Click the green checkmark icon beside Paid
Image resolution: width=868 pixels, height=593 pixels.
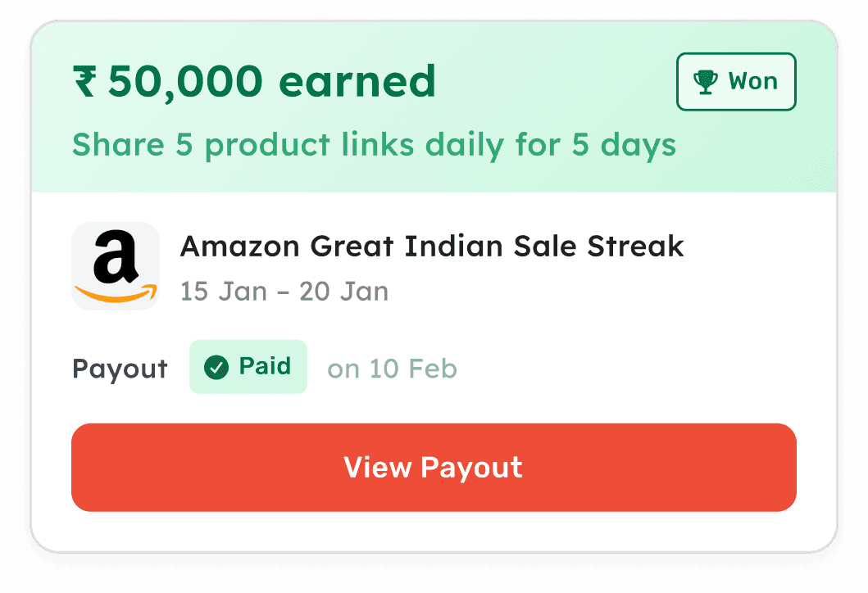click(216, 368)
